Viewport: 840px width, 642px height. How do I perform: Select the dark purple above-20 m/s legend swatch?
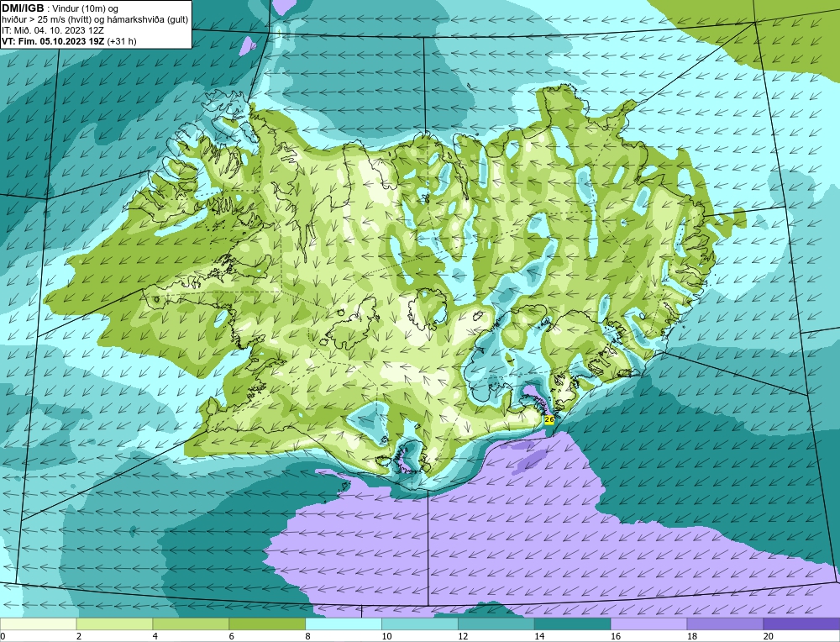pos(801,624)
